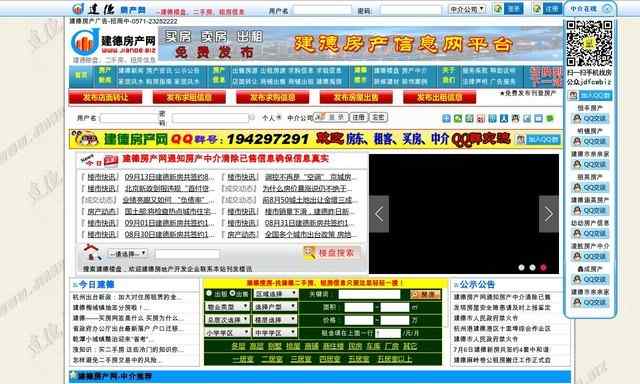The height and width of the screenshot is (384, 640).
Task: Select the 出售 radio in search form
Action: coord(232,293)
